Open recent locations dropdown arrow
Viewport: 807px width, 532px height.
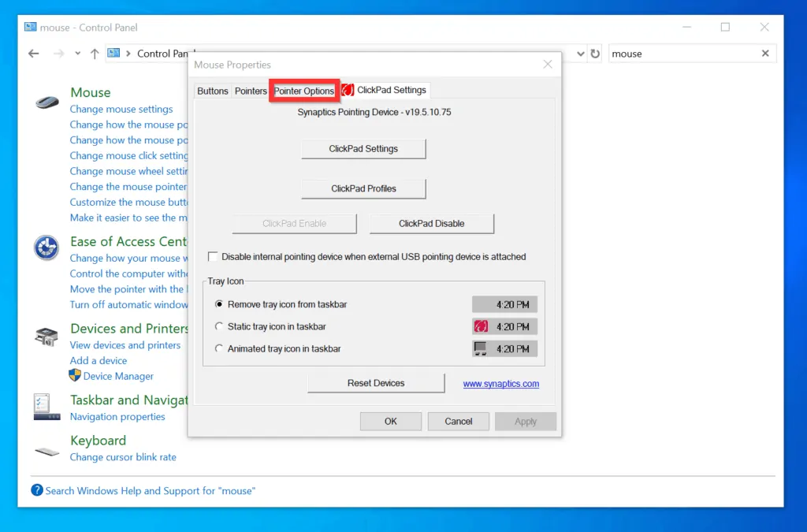(77, 54)
